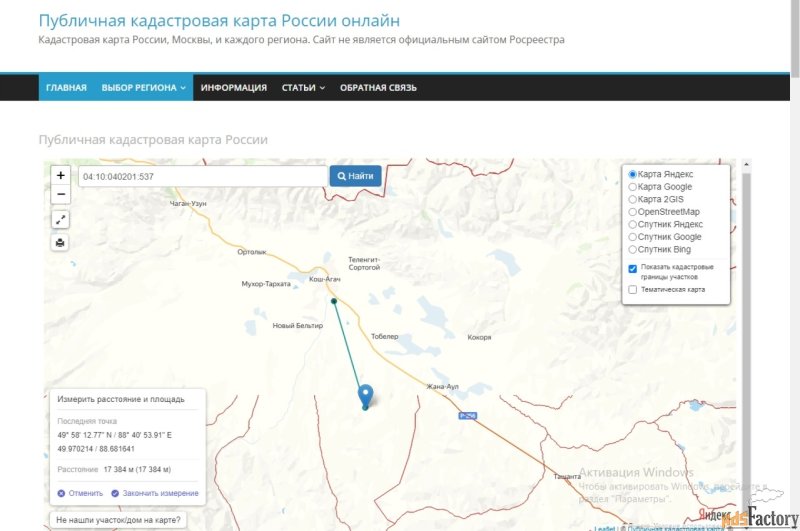Click the measurement start point dot

click(x=334, y=301)
